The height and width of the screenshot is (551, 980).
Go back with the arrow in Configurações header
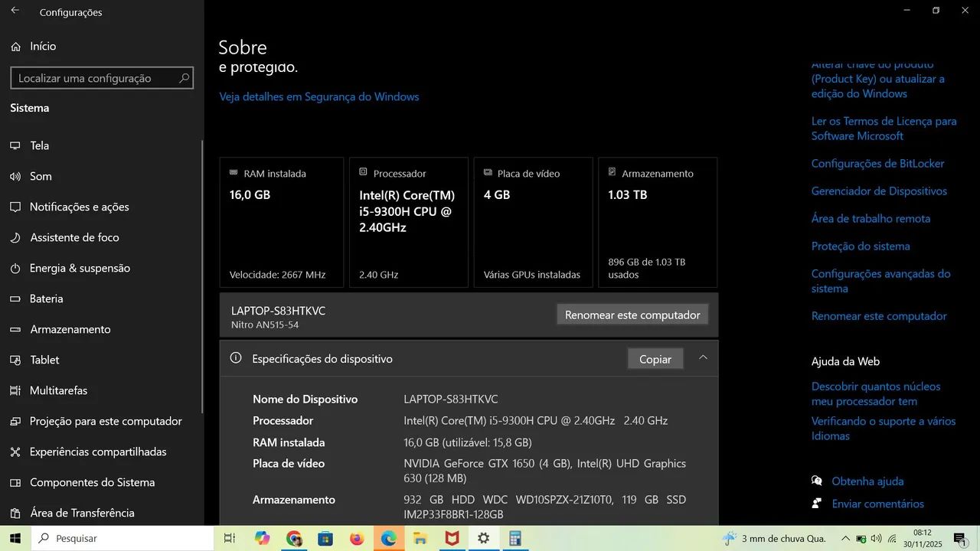click(x=15, y=11)
